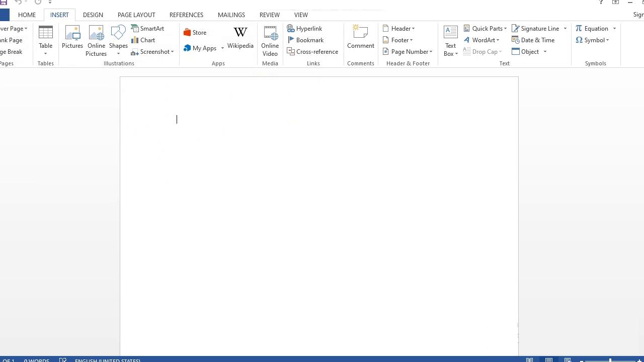The width and height of the screenshot is (644, 362).
Task: Open the Store for Office apps
Action: 195,33
